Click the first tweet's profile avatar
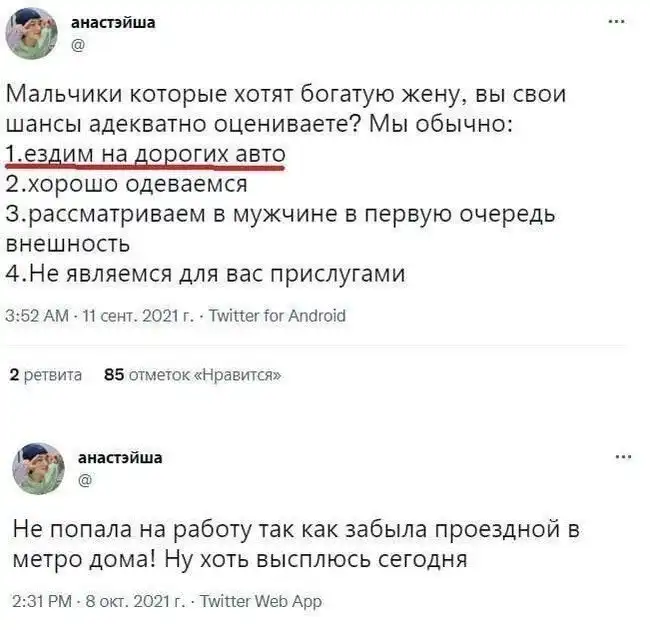The width and height of the screenshot is (650, 630). (x=32, y=33)
